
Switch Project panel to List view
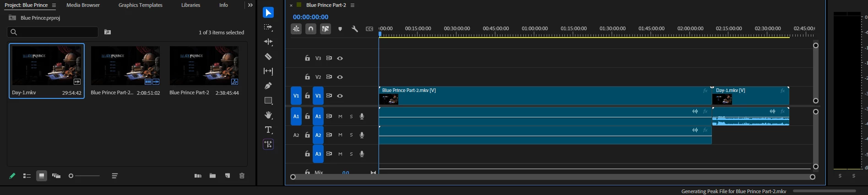[x=27, y=176]
